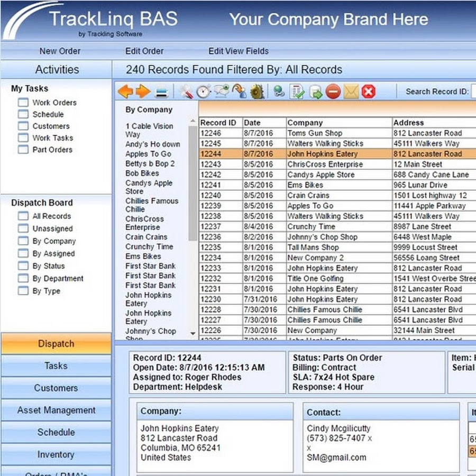
Task: Check the Schedule checkbox under My Tasks
Action: (x=23, y=114)
